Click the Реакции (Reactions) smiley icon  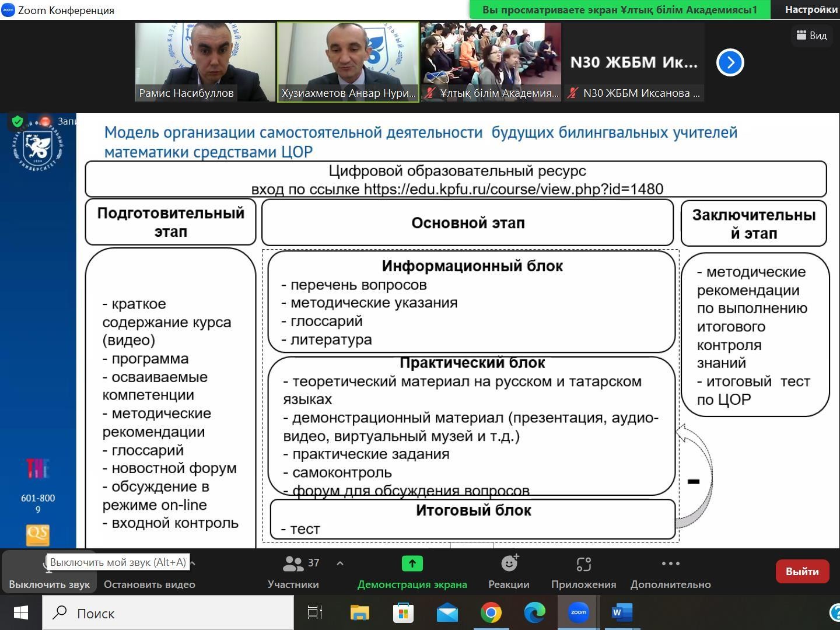pyautogui.click(x=509, y=563)
